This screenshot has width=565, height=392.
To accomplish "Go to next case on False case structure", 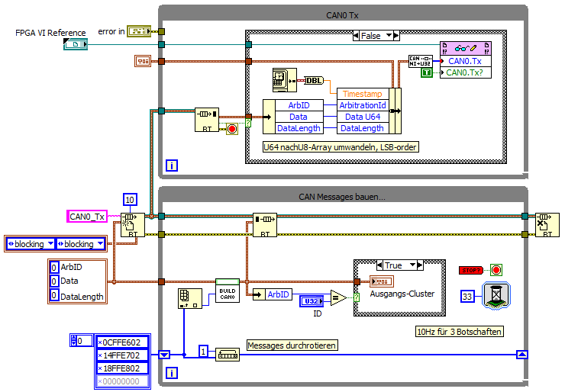I will [396, 36].
